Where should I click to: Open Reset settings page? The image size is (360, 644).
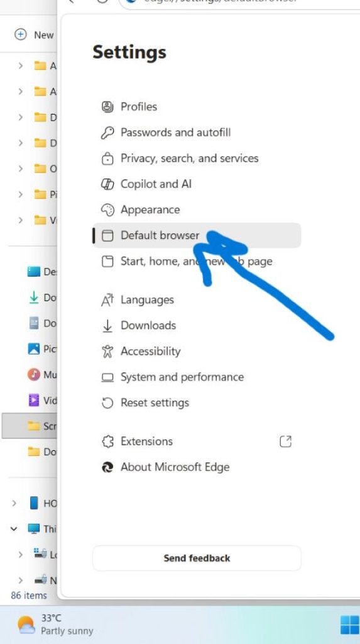pyautogui.click(x=197, y=402)
